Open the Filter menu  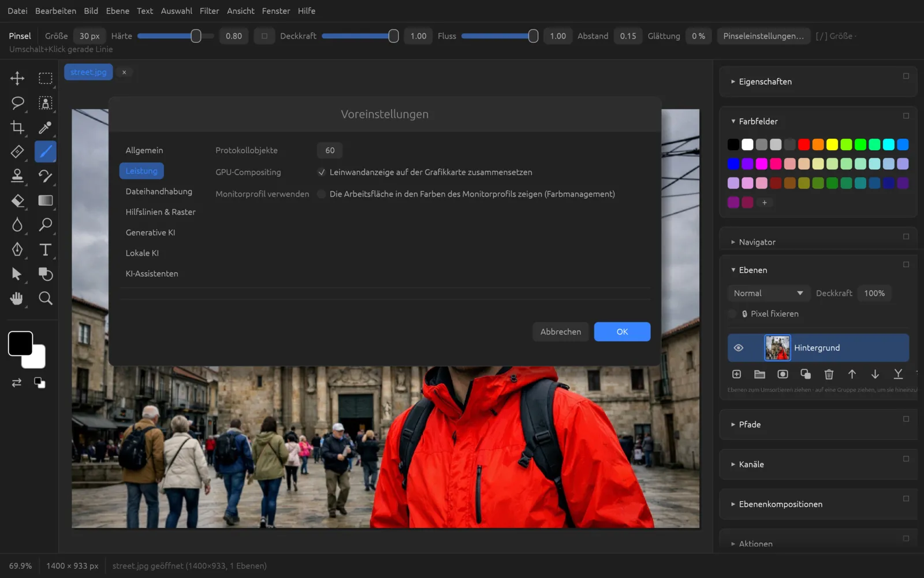[x=209, y=11]
